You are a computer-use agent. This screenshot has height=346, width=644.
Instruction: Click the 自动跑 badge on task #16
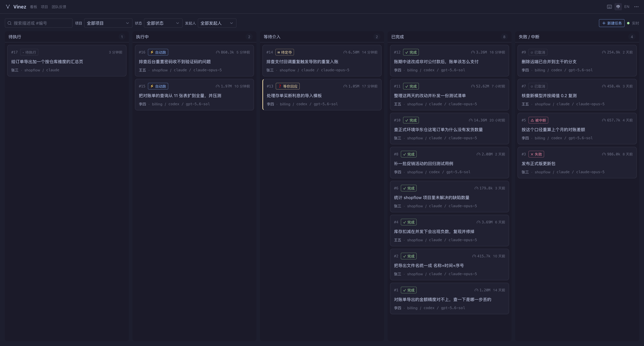coord(158,52)
